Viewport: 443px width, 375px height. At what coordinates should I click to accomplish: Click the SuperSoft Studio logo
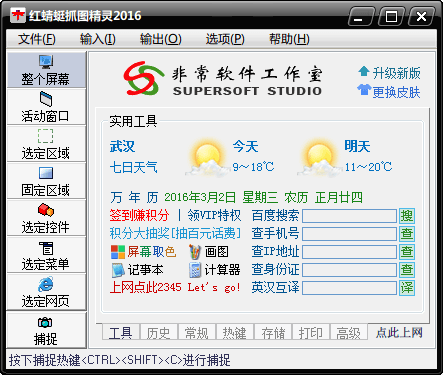tap(222, 79)
